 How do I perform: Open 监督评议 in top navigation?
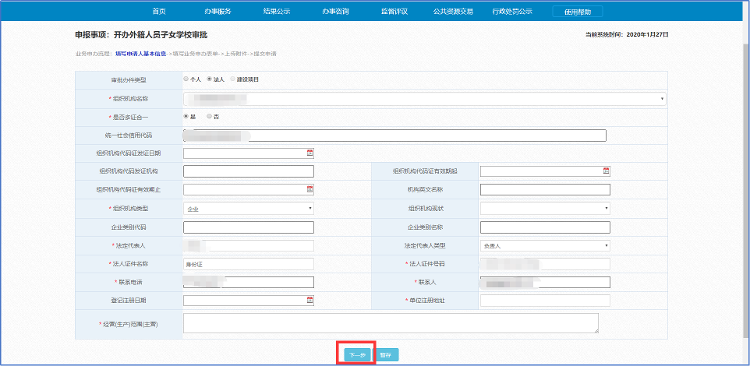coord(394,11)
